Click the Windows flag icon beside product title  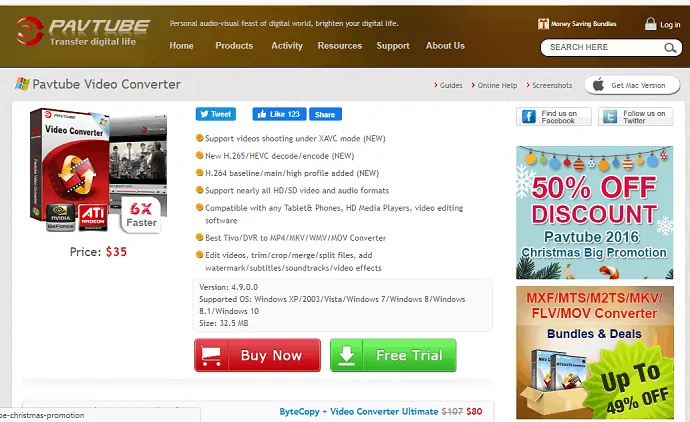tap(22, 84)
